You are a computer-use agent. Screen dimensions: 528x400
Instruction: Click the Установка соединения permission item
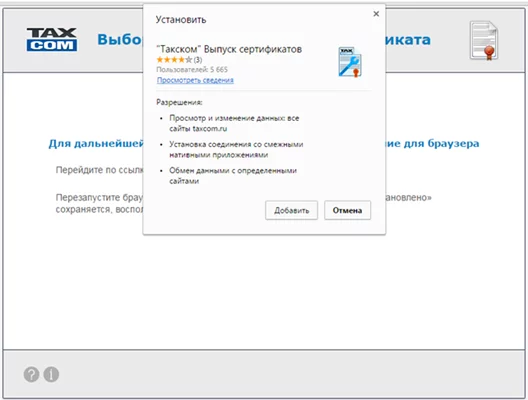click(x=236, y=149)
